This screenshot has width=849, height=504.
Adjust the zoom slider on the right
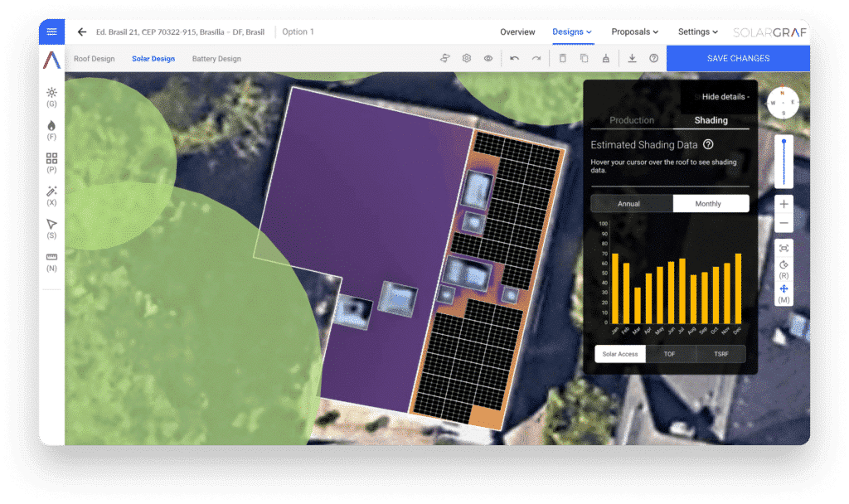click(783, 162)
